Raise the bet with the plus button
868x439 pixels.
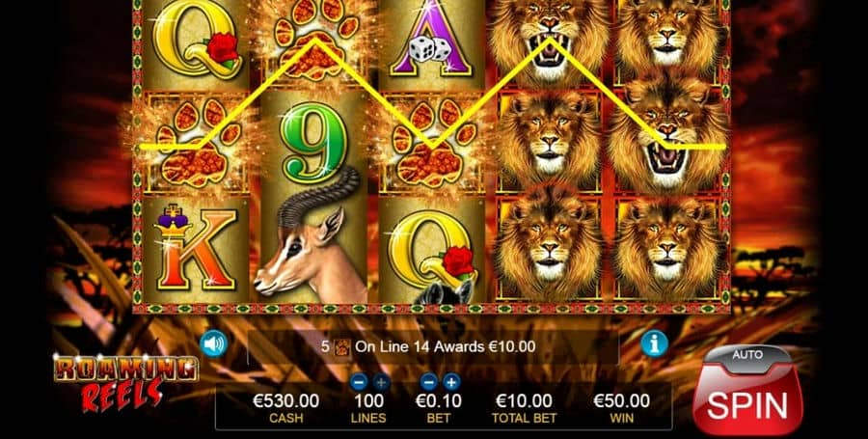(x=451, y=381)
